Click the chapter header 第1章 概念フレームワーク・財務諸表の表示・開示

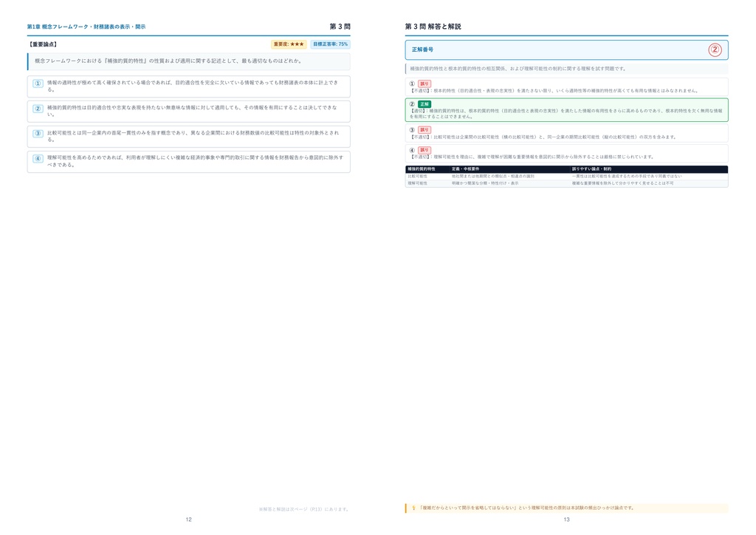[86, 27]
